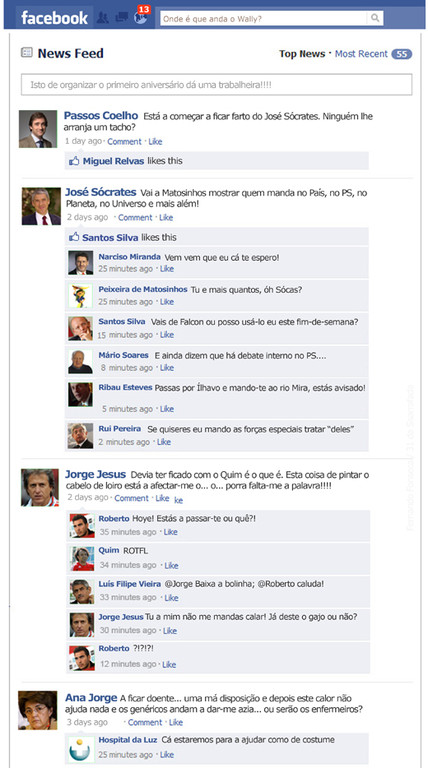Click the facebook logo
The width and height of the screenshot is (428, 768).
(x=54, y=18)
